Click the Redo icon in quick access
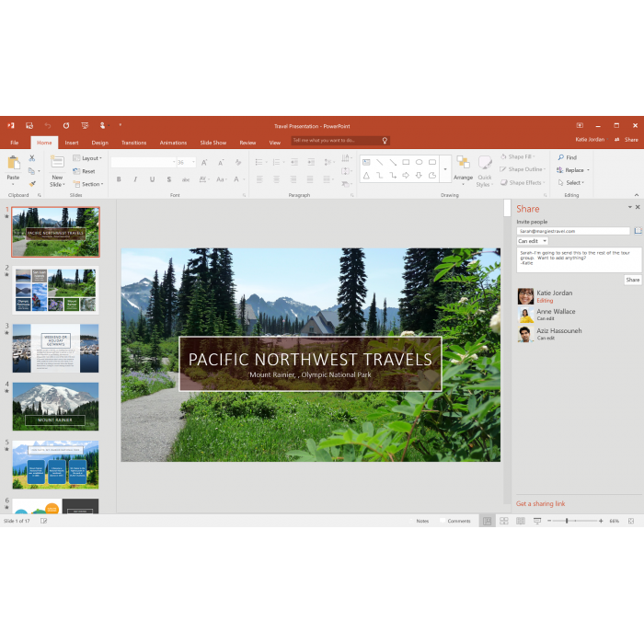 pos(66,126)
